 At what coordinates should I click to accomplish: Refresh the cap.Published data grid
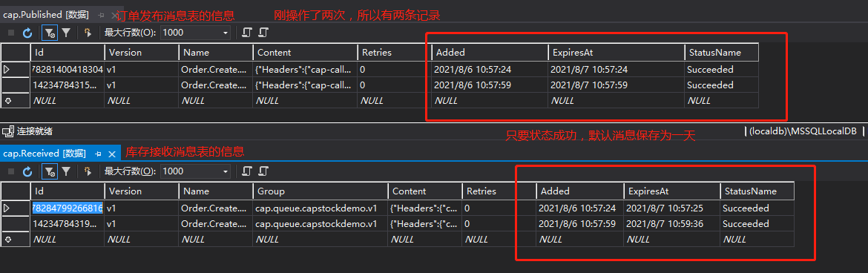point(27,33)
